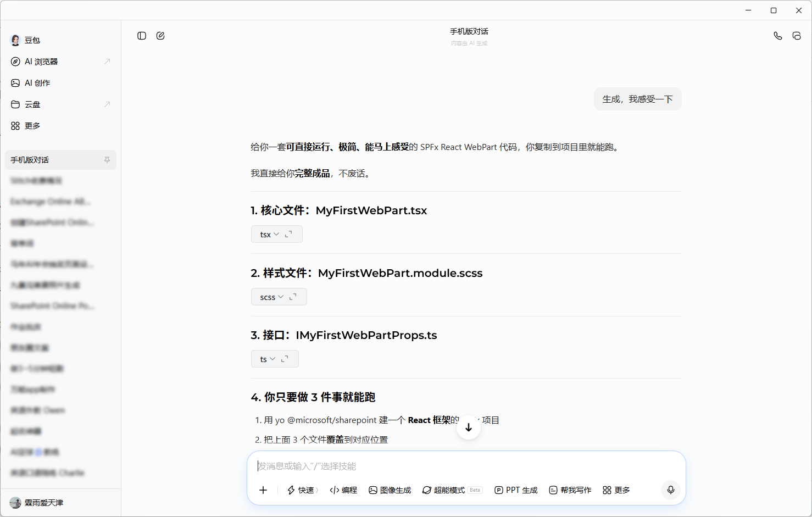Start voice input with the microphone icon

tap(671, 490)
